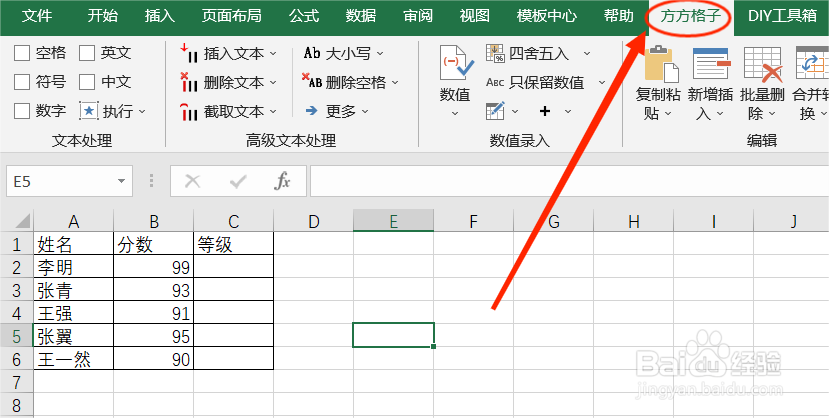829x418 pixels.
Task: Click the Extract Text (截取文本) icon
Action: (x=189, y=111)
